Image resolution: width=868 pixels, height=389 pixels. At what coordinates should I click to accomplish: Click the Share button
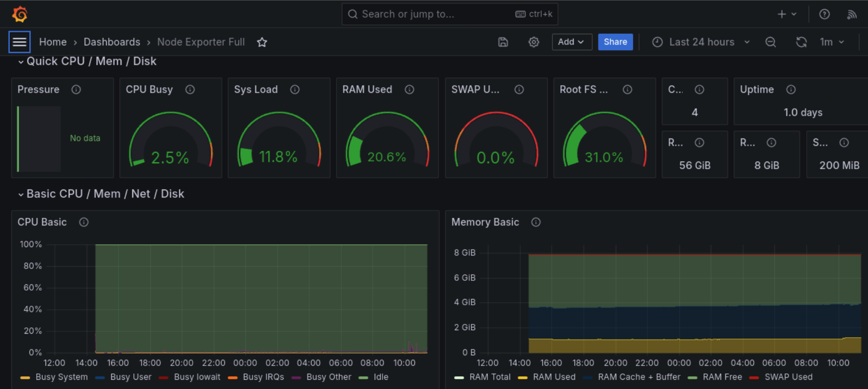tap(615, 42)
